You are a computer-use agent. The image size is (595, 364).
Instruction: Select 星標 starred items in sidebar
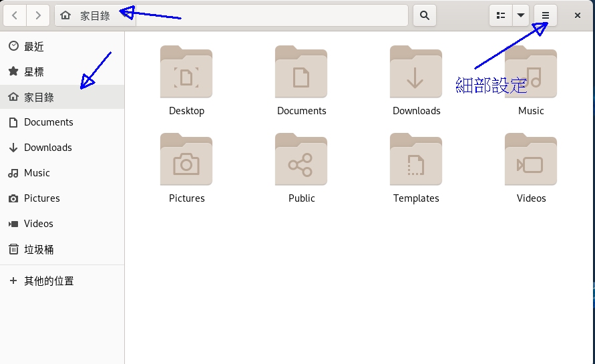pyautogui.click(x=34, y=71)
